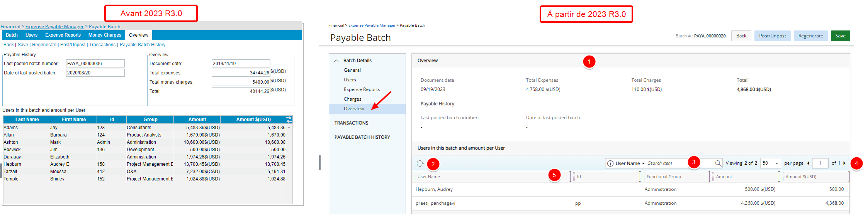Open the 50 per page dropdown

(770, 163)
